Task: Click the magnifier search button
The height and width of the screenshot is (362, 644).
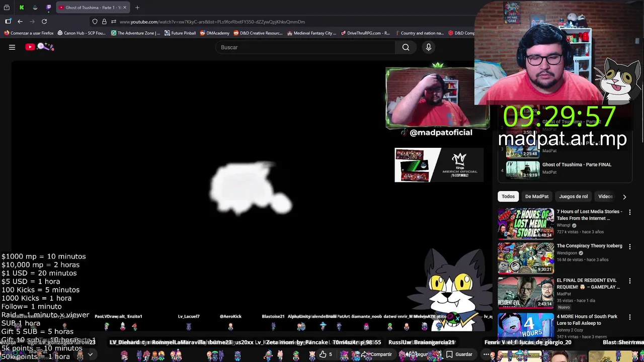Action: [406, 47]
